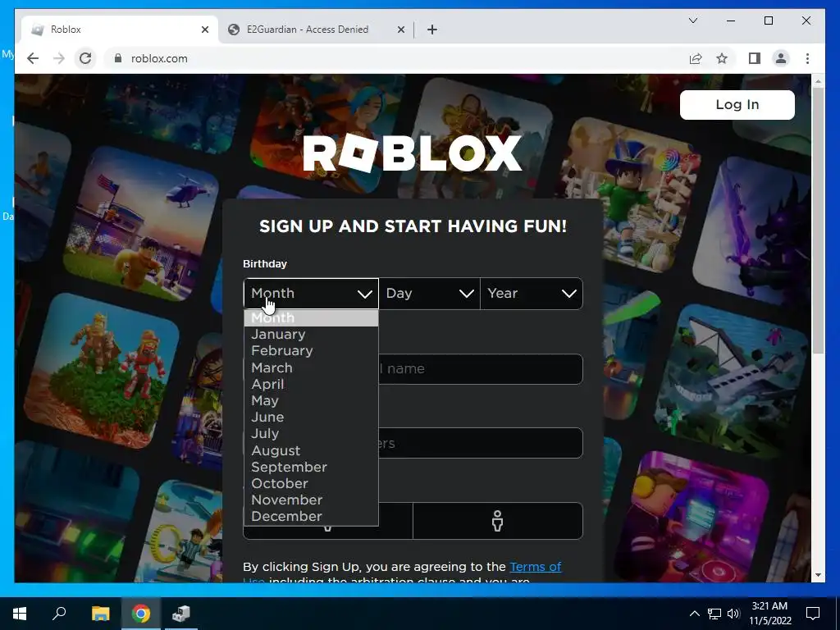Screen dimensions: 840x630
Task: Choose November from the month list
Action: pos(311,500)
